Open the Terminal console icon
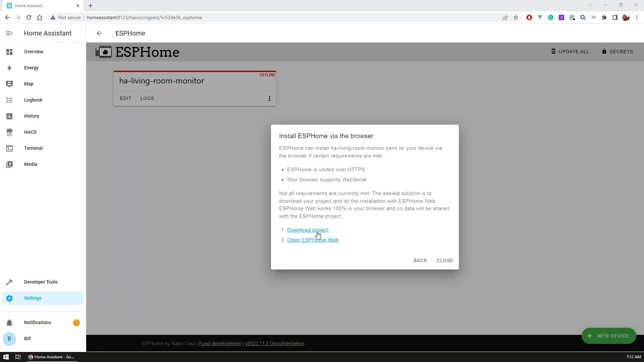The height and width of the screenshot is (362, 644). pos(9,148)
